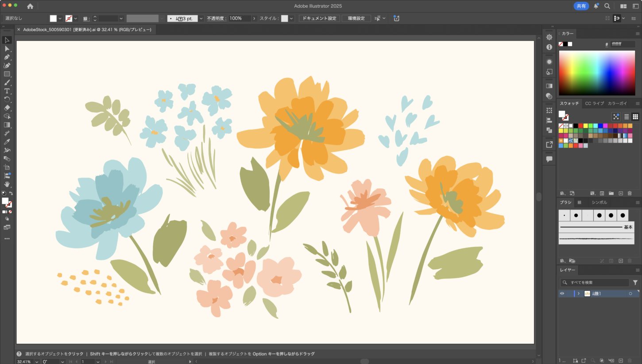The image size is (642, 364).
Task: Select the Direct Selection tool
Action: (x=7, y=49)
